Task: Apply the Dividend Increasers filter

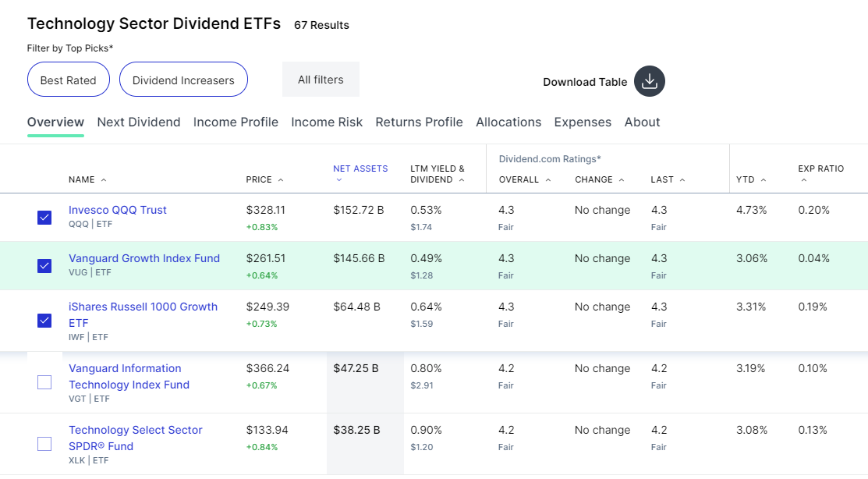Action: [x=183, y=80]
